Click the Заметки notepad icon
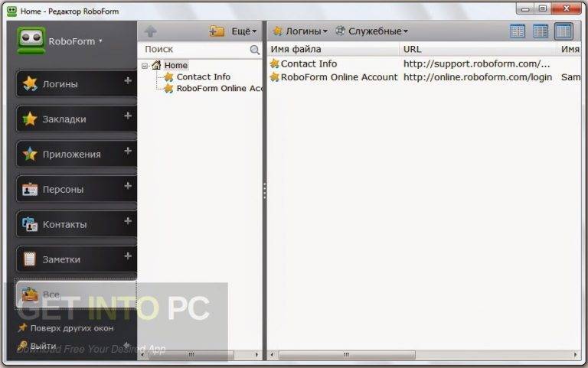This screenshot has height=368, width=588. (30, 259)
